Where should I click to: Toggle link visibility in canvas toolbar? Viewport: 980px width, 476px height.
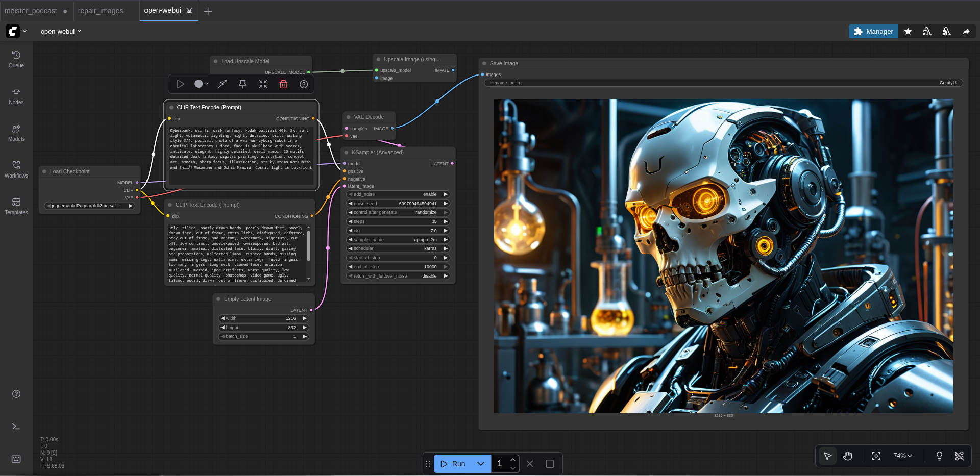coord(959,456)
